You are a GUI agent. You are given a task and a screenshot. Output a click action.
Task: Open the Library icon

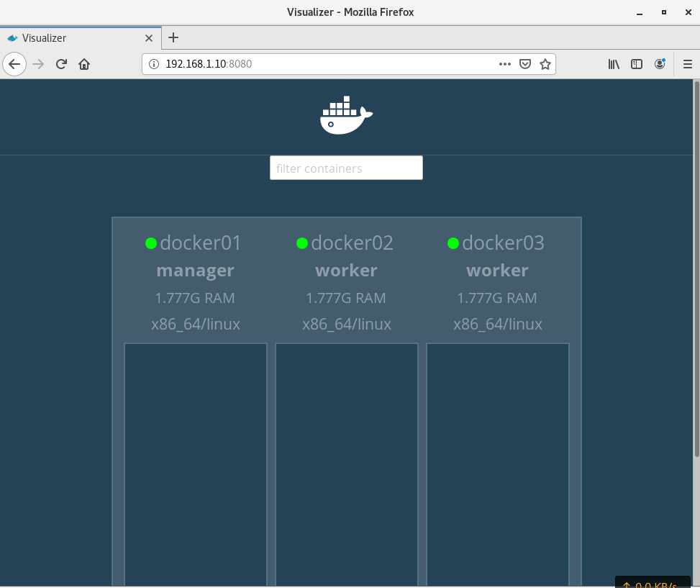[614, 64]
